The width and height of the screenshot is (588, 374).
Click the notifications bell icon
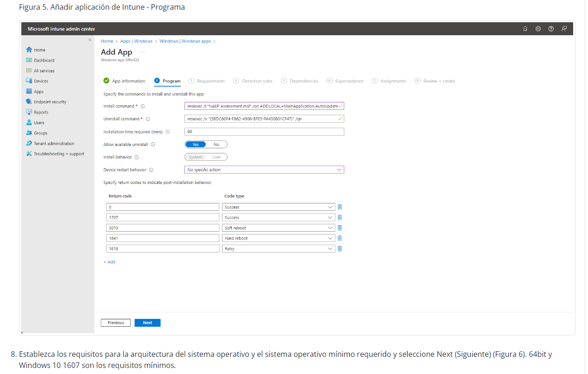525,29
